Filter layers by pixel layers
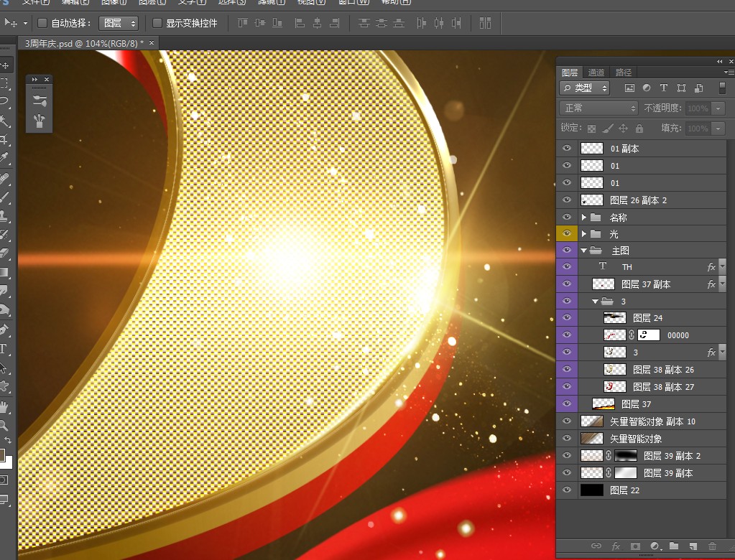Image resolution: width=735 pixels, height=560 pixels. click(629, 88)
